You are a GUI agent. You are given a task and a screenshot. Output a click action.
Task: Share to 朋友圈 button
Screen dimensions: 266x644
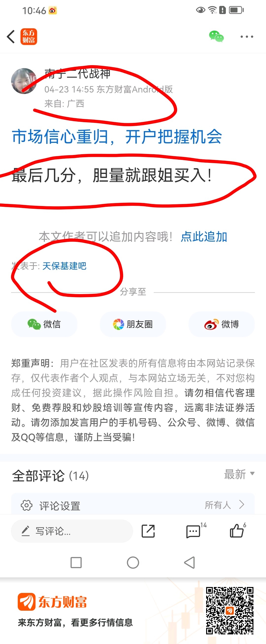coord(133,324)
